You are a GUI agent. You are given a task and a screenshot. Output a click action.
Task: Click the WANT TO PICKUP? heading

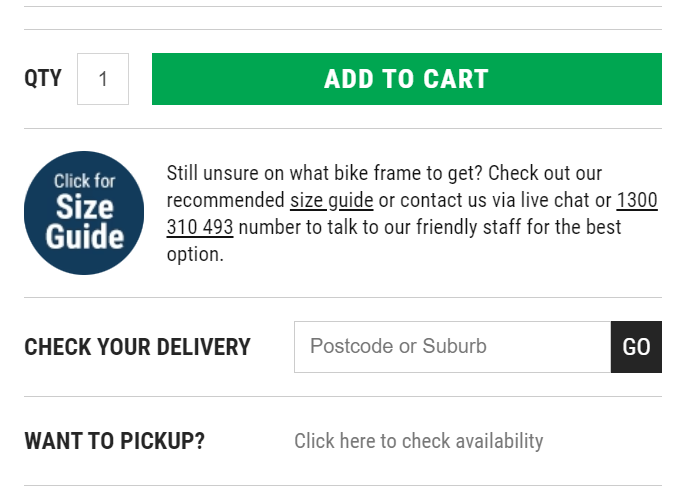point(114,441)
